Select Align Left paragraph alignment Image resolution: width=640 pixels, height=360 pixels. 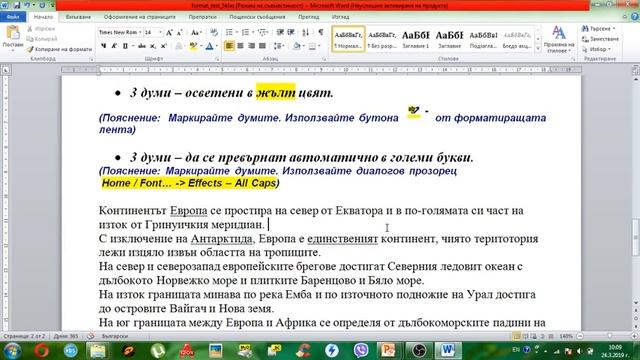[x=229, y=46]
